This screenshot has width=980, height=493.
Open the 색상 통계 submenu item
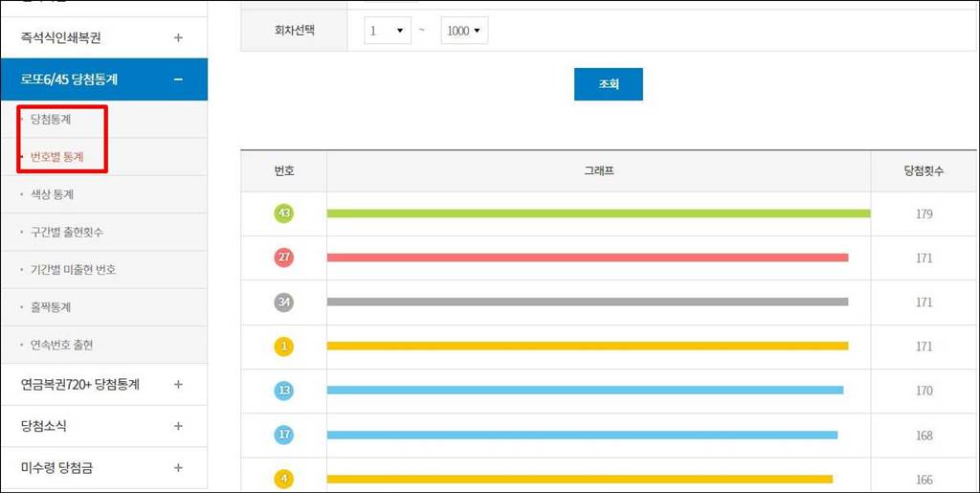(x=52, y=195)
